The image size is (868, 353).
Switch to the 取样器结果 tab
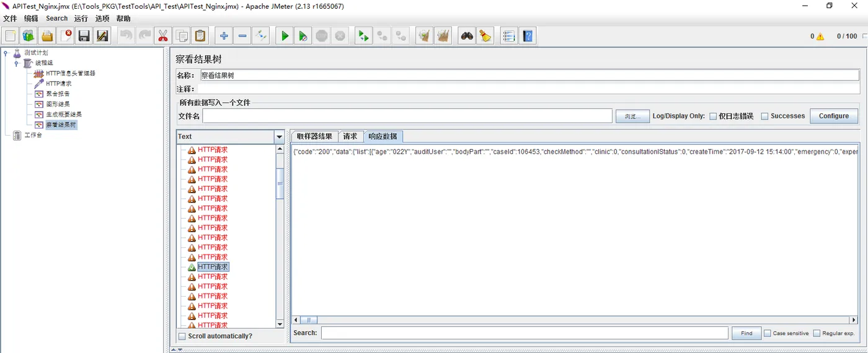314,136
